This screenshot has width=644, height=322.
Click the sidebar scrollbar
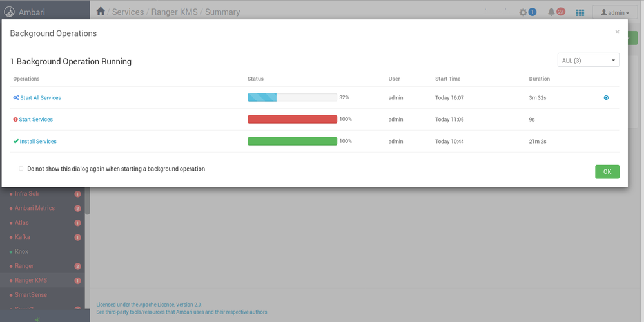(88, 200)
